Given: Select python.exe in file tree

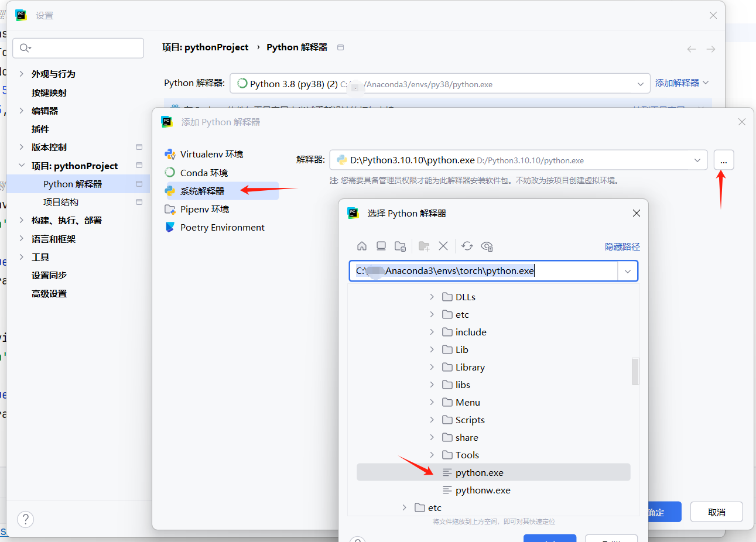Looking at the screenshot, I should (x=494, y=472).
